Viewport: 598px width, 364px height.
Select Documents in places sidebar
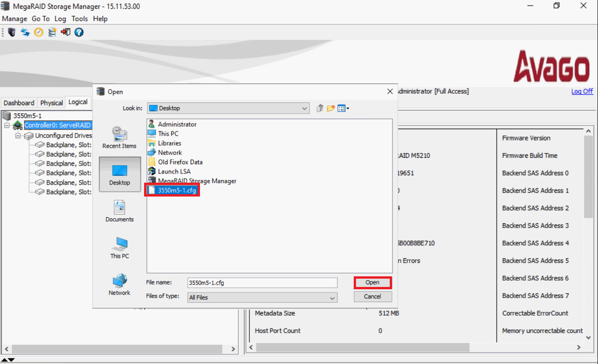click(x=120, y=211)
